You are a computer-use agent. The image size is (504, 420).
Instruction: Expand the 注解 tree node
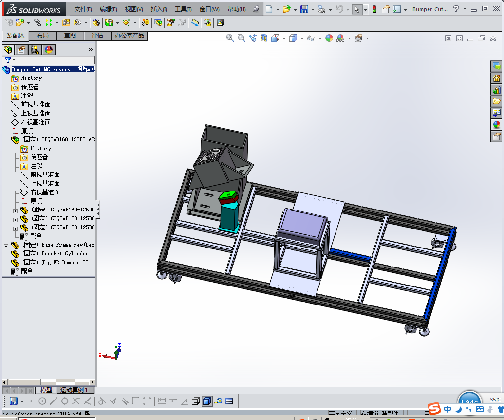6,97
